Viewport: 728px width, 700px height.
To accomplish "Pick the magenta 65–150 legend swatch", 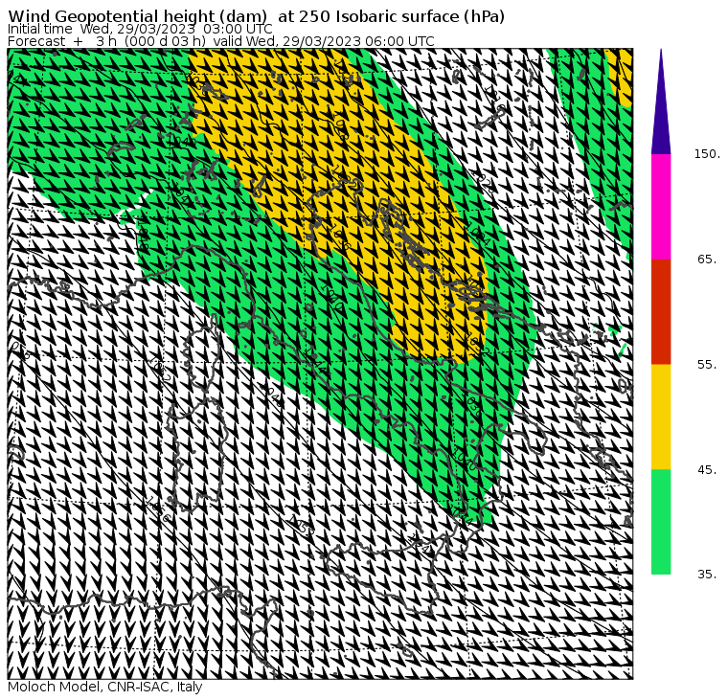I will pos(661,207).
